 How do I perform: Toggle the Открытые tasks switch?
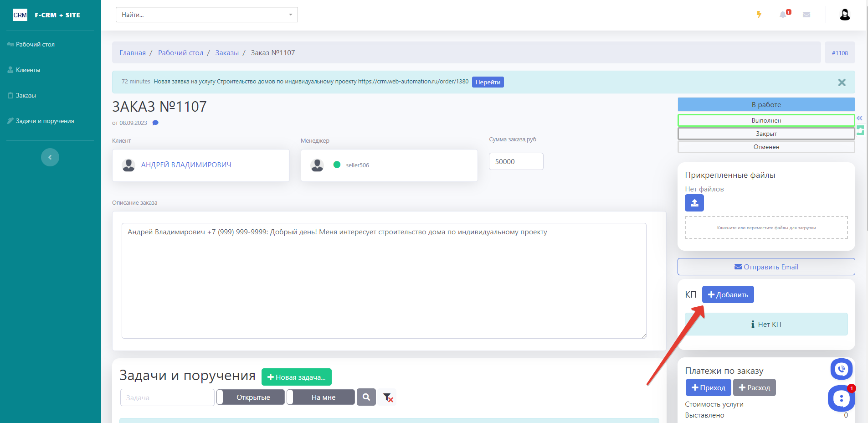point(251,397)
